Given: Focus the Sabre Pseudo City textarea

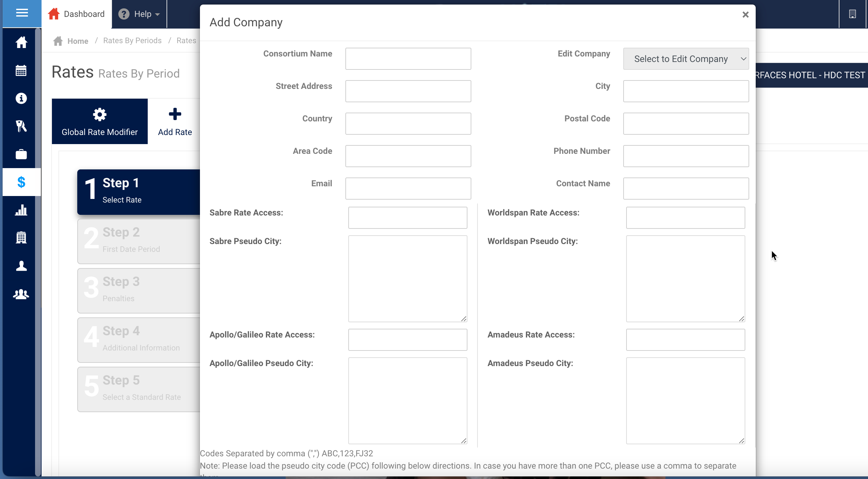Looking at the screenshot, I should pyautogui.click(x=407, y=278).
